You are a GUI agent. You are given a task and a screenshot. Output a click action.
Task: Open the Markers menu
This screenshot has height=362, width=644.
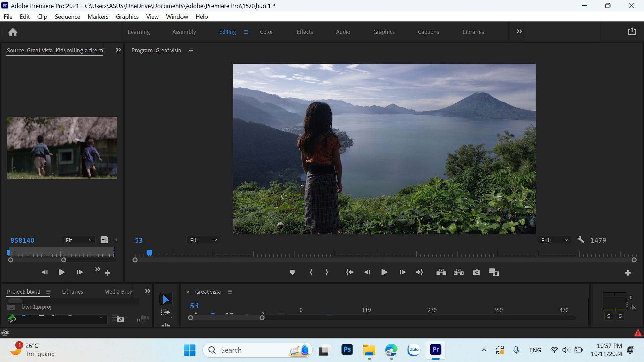(98, 16)
